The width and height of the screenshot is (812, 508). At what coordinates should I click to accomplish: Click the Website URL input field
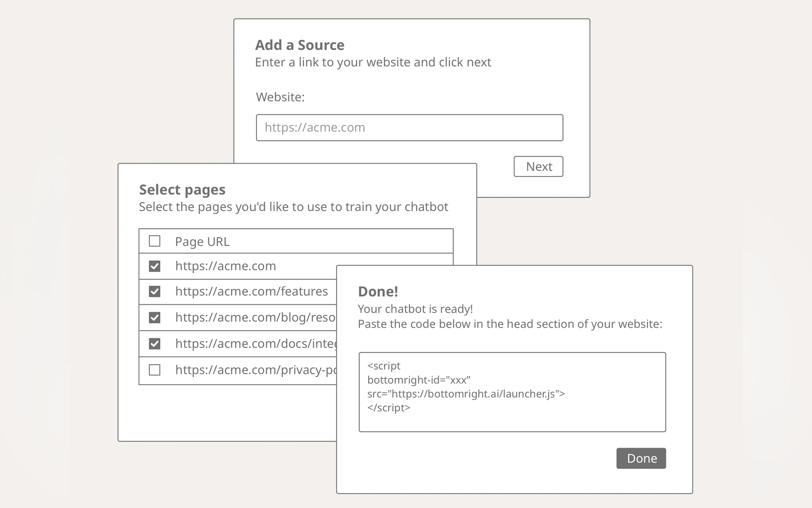click(x=409, y=128)
